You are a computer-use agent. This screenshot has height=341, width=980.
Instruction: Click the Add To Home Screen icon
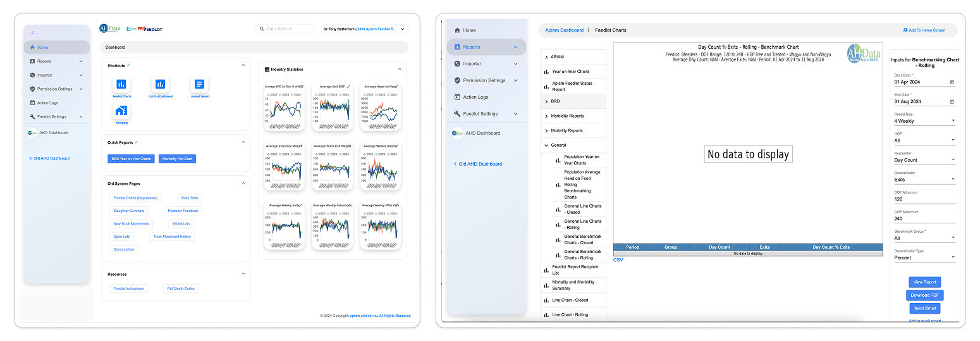click(906, 30)
